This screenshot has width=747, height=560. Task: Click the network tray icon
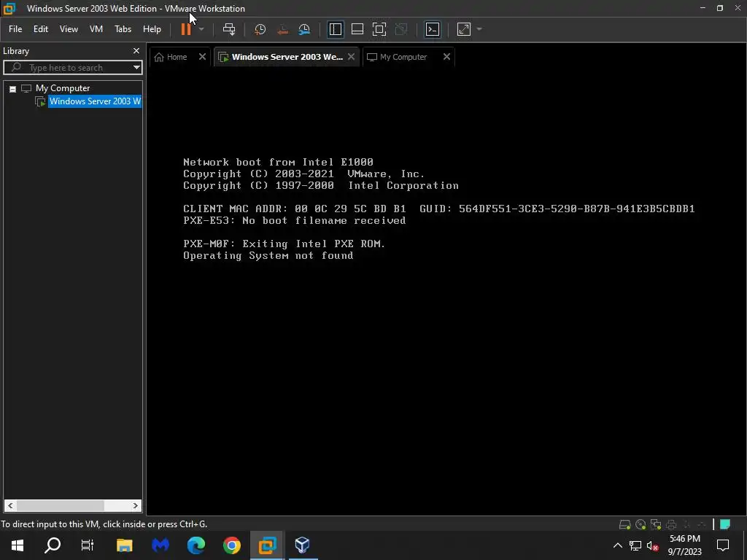click(635, 545)
